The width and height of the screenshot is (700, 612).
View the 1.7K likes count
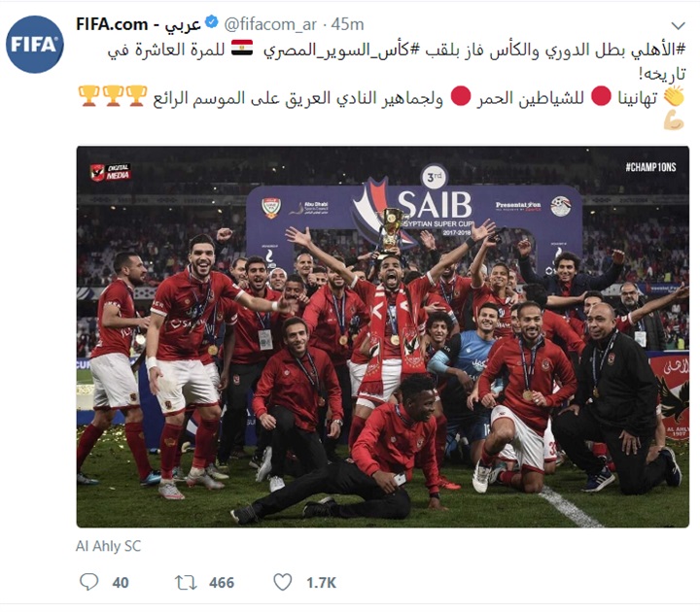click(x=321, y=583)
